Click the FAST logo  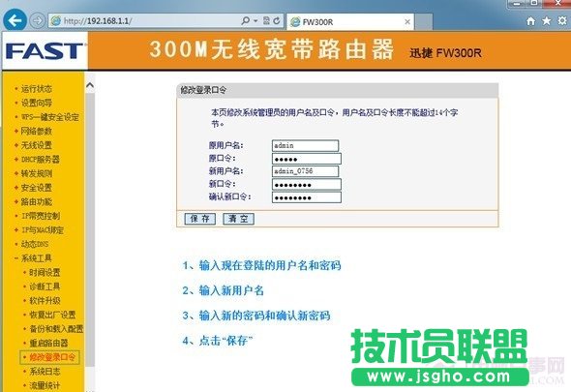pyautogui.click(x=45, y=50)
